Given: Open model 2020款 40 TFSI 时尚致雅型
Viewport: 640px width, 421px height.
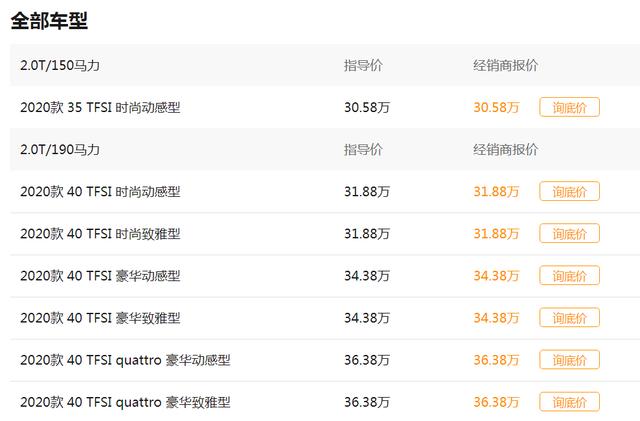Looking at the screenshot, I should (100, 234).
